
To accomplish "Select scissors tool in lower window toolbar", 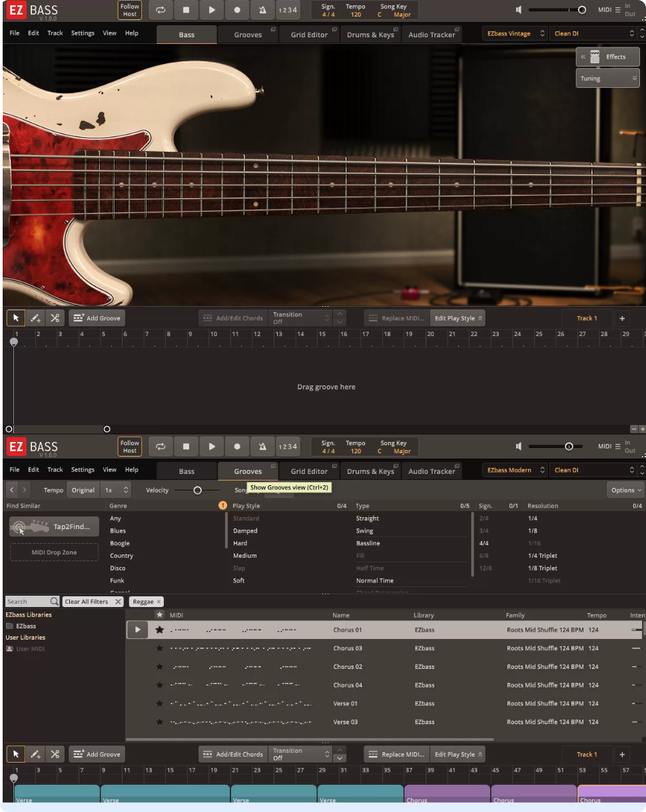I will click(55, 754).
